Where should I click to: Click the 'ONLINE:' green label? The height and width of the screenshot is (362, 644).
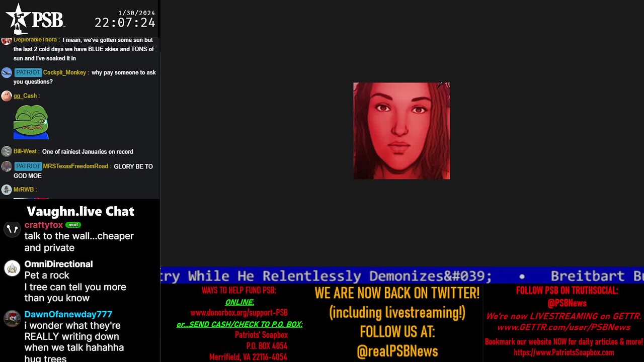pyautogui.click(x=239, y=302)
